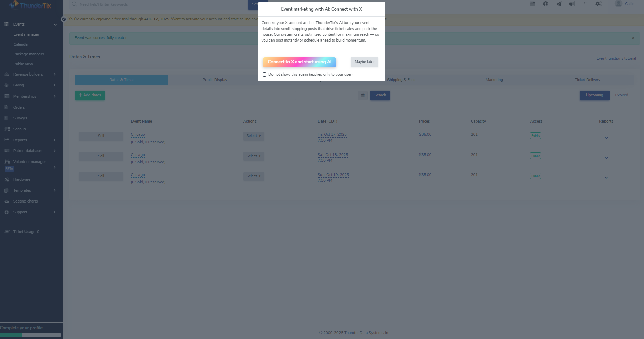
Task: Click the ThunderTix logo
Action: pyautogui.click(x=30, y=5)
